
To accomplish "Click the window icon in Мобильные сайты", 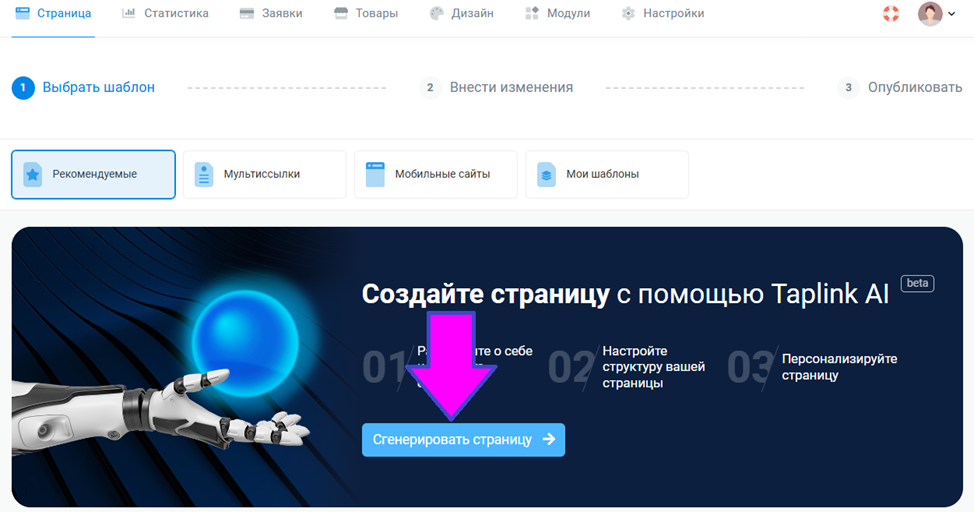I will click(x=375, y=175).
